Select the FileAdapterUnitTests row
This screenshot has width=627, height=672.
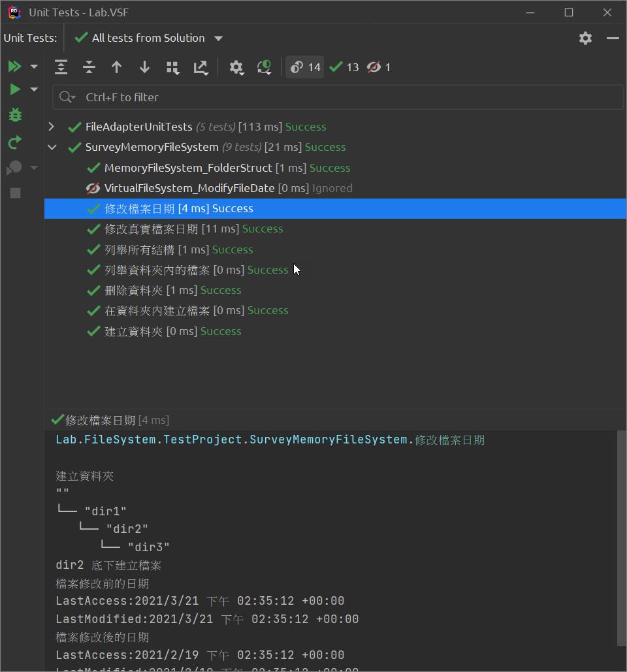[335, 127]
